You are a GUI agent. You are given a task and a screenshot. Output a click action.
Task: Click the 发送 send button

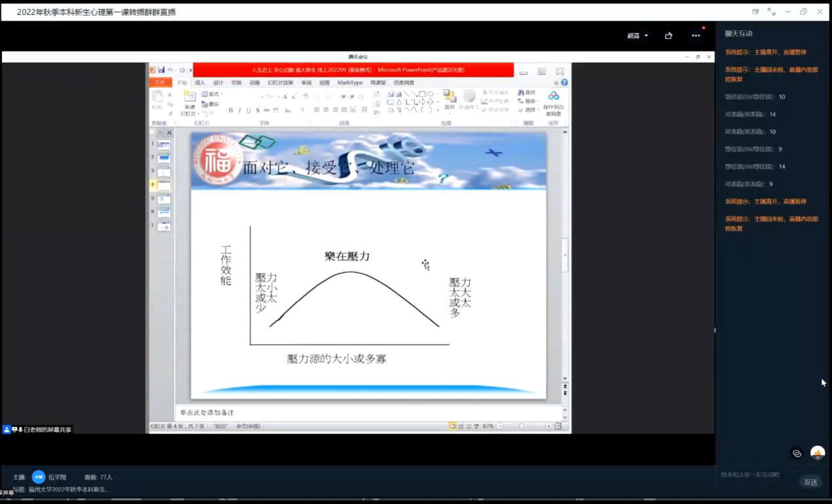click(x=810, y=482)
